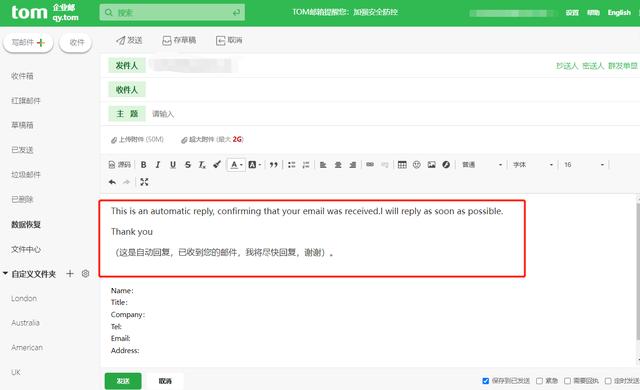Open the text color picker
This screenshot has width=640, height=390.
tap(236, 164)
